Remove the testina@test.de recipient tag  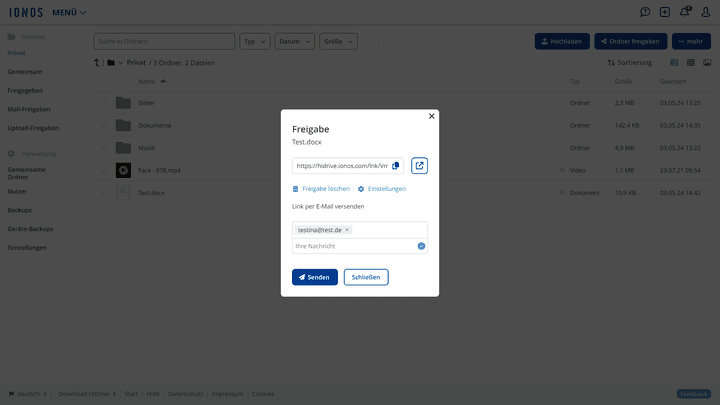point(347,230)
